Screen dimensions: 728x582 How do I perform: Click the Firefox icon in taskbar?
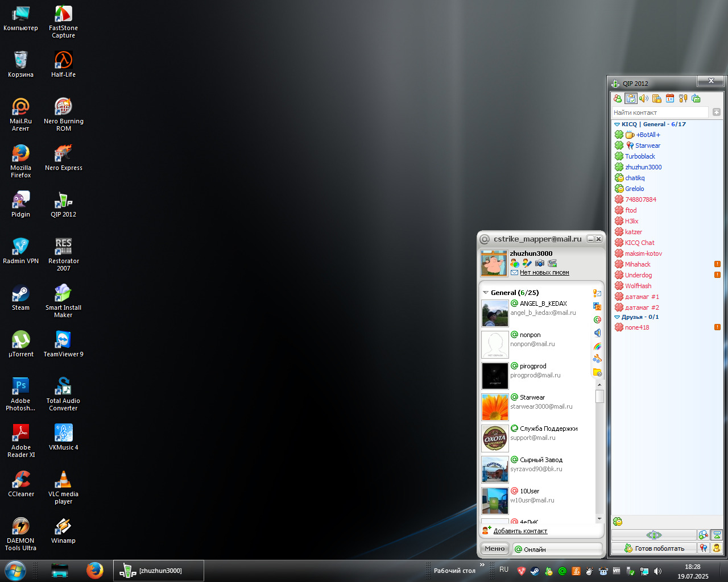(x=95, y=570)
